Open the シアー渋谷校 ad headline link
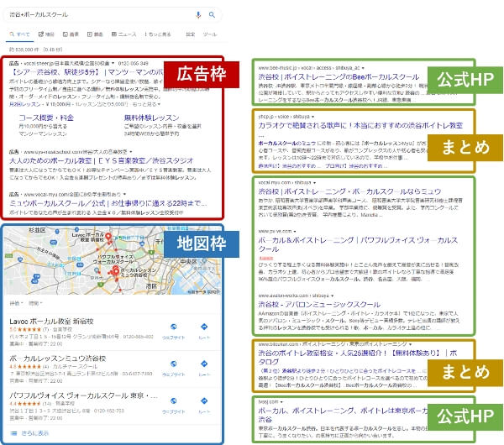This screenshot has height=445, width=504. pos(87,72)
